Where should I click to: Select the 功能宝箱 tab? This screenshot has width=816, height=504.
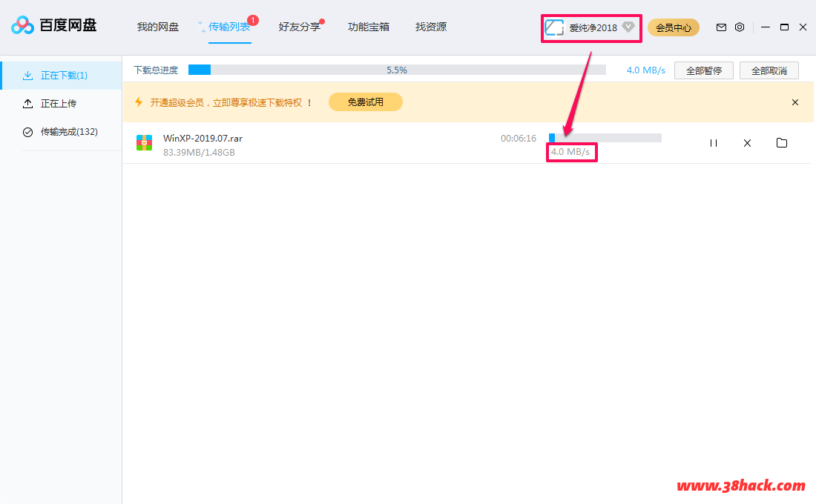click(x=369, y=27)
